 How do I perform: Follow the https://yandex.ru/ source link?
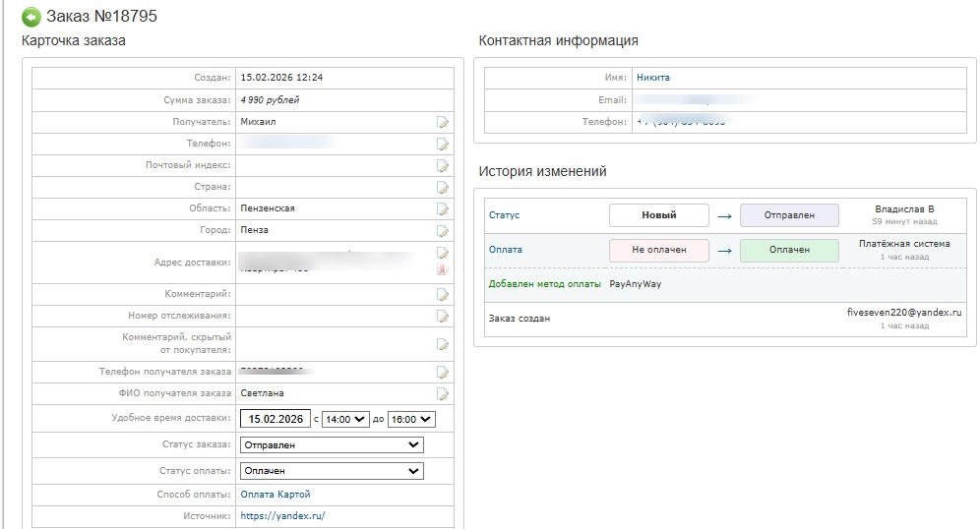pos(282,516)
